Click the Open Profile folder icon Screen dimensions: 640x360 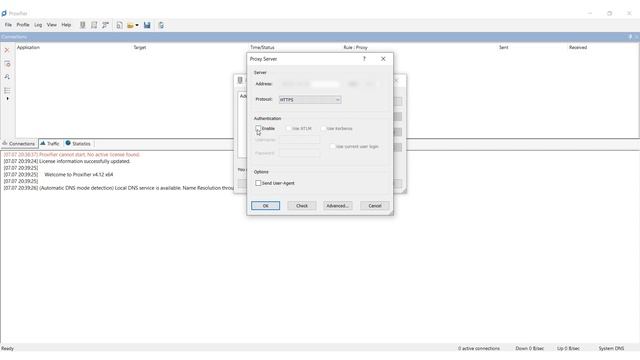pos(130,25)
